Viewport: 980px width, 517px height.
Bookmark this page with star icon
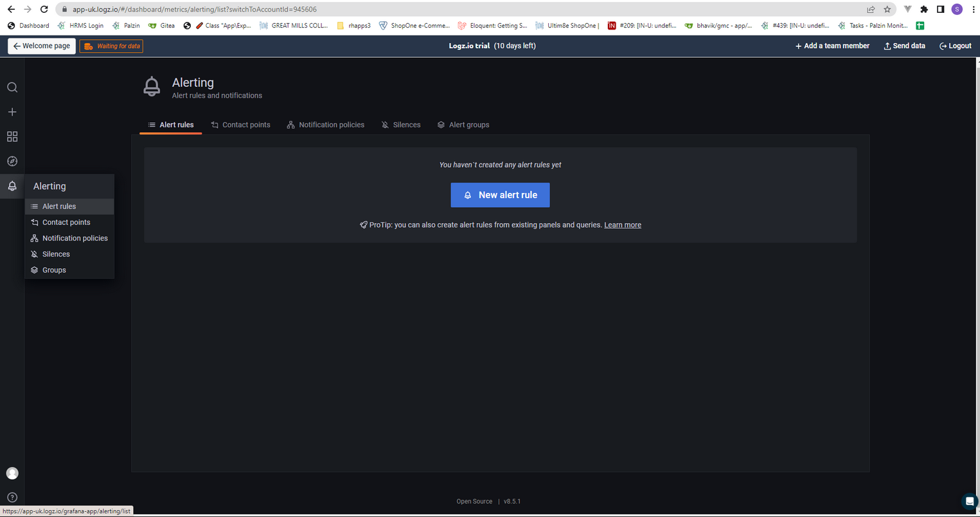887,9
